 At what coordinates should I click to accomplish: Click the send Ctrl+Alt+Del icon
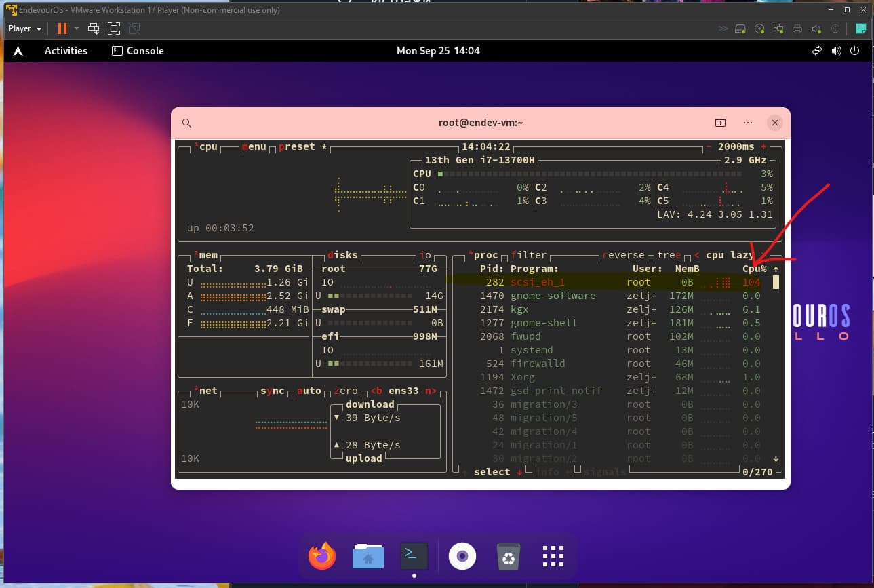coord(94,28)
